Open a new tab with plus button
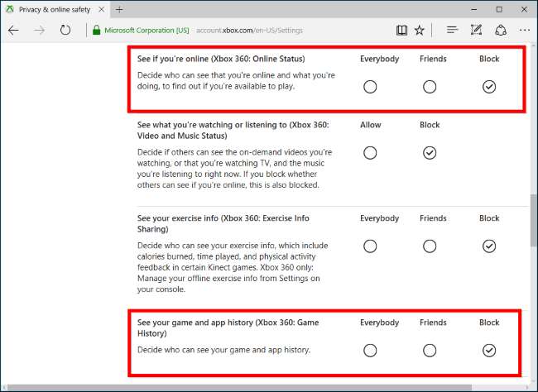The image size is (538, 392). [119, 9]
